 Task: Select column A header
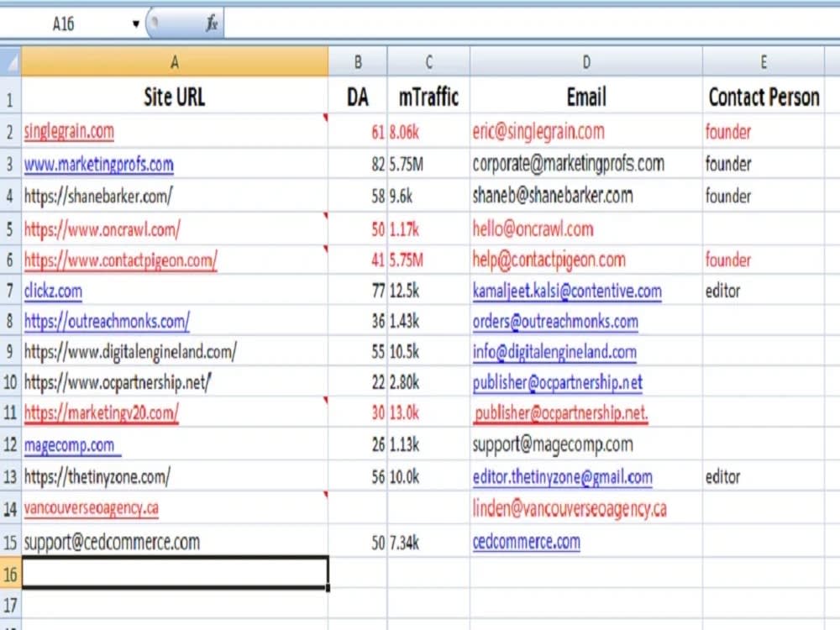[175, 61]
